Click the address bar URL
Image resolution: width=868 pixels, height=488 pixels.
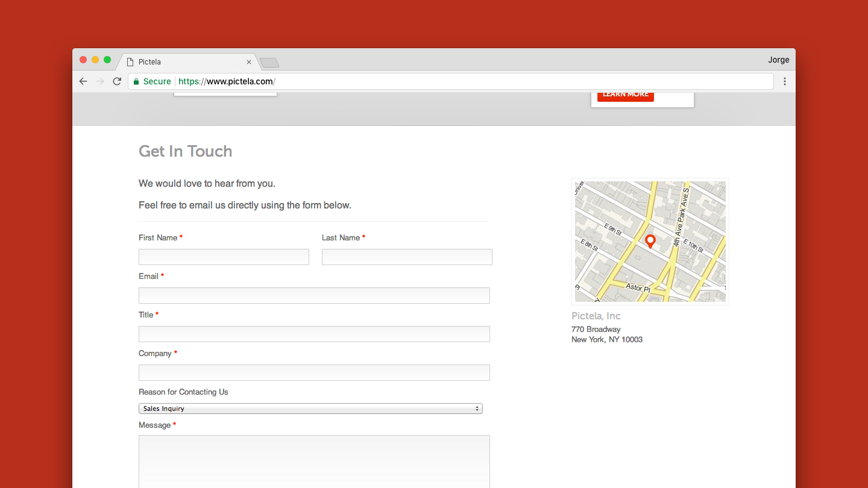(x=241, y=81)
